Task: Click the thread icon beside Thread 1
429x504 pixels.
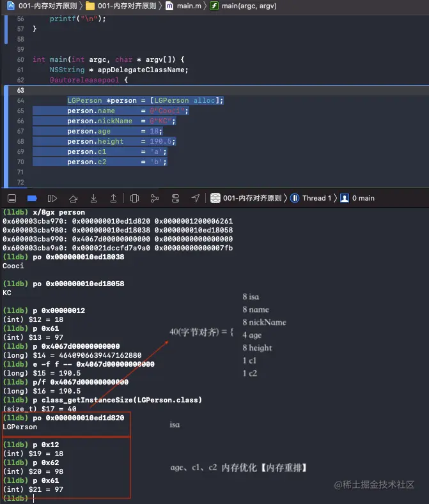Action: click(295, 198)
